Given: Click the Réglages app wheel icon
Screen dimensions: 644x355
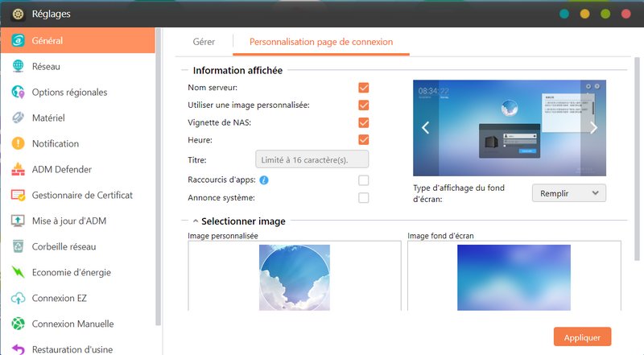Looking at the screenshot, I should (x=18, y=14).
